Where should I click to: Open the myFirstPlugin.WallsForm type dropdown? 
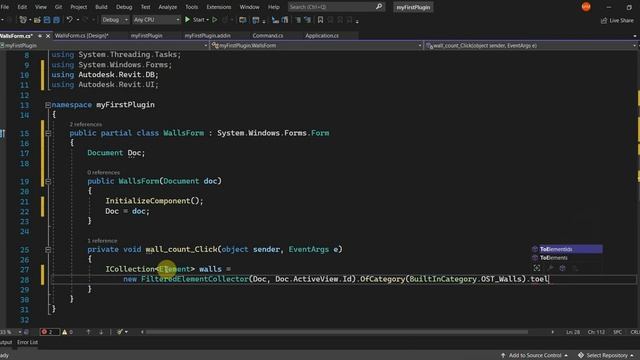click(x=316, y=45)
